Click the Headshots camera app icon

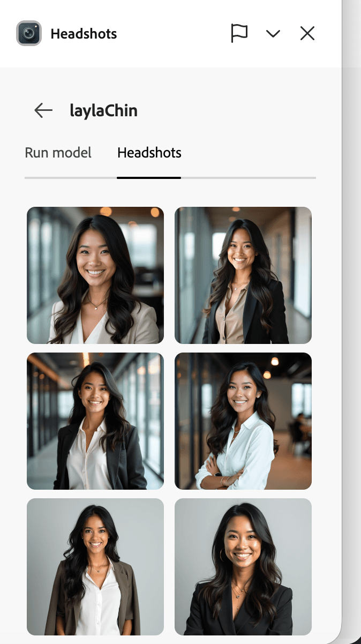tap(29, 33)
